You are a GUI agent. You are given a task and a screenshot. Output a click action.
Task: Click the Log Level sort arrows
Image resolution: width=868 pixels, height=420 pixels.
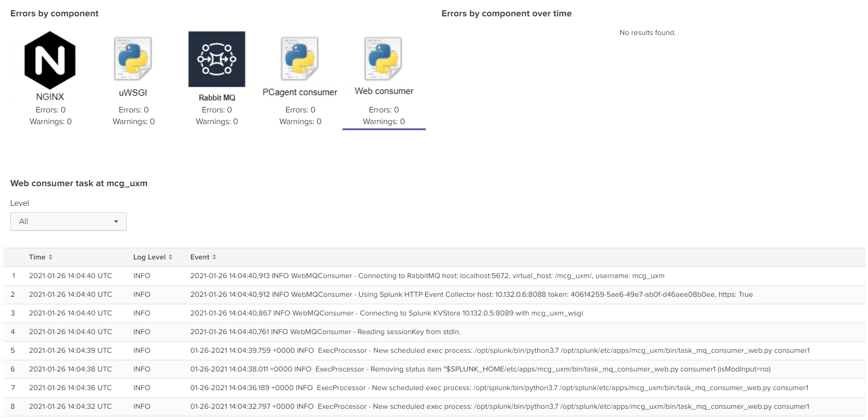tap(171, 257)
